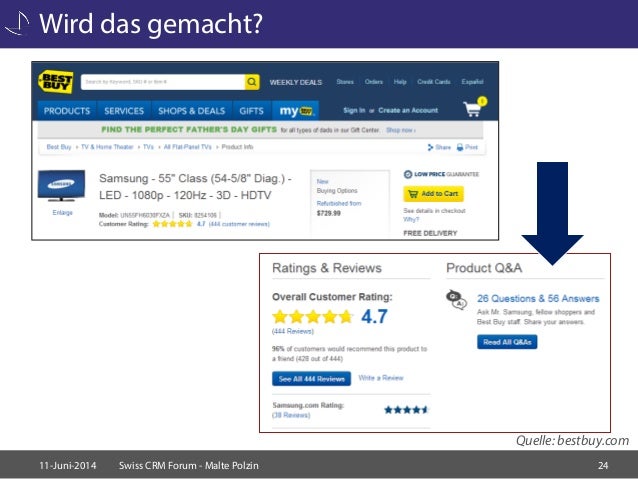Image resolution: width=638 pixels, height=479 pixels.
Task: Switch to Español
Action: [x=472, y=82]
